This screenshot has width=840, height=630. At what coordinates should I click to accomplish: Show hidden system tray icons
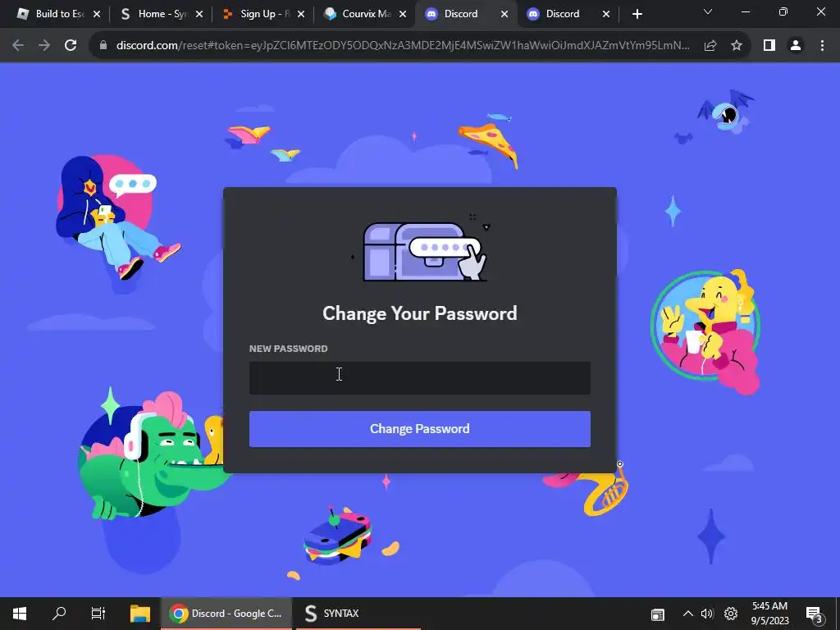(x=688, y=614)
